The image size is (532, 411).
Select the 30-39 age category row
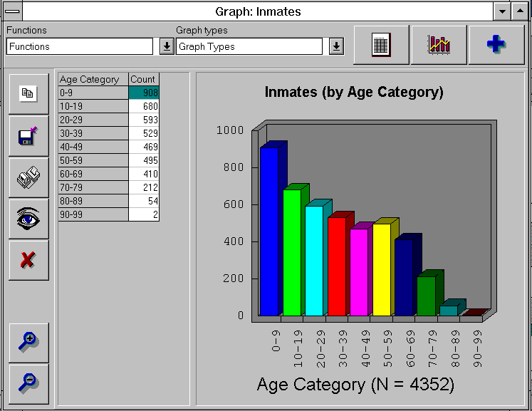tap(93, 133)
